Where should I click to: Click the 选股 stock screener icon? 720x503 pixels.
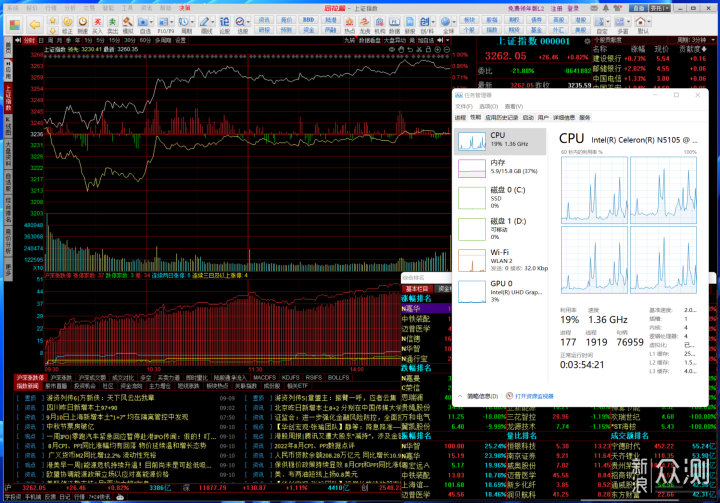tap(240, 22)
